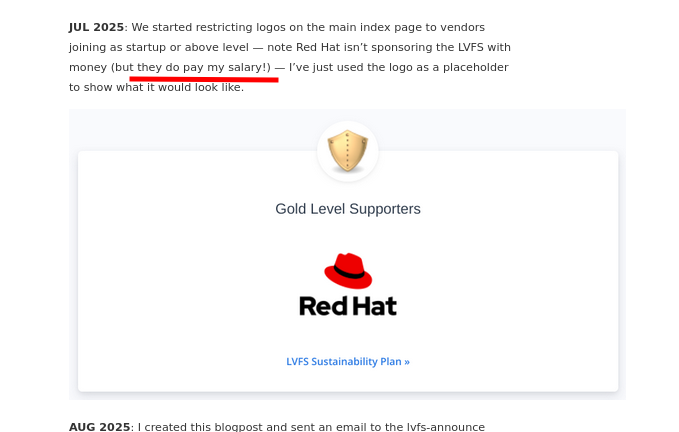Click the circular white backdrop behind shield
This screenshot has height=432, width=679.
[348, 152]
